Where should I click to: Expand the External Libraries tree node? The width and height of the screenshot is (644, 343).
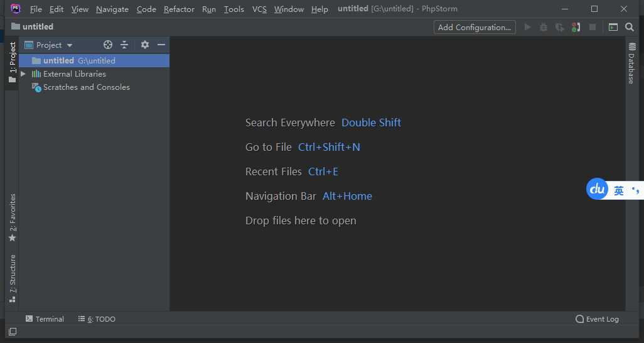coord(23,74)
